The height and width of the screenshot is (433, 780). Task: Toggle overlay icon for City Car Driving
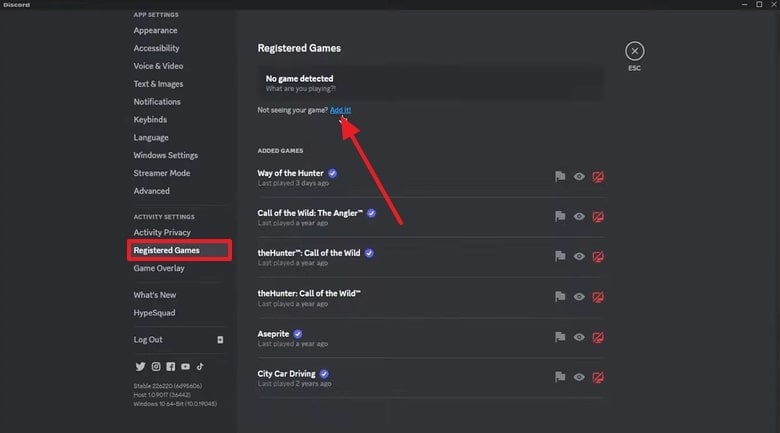[x=598, y=377]
